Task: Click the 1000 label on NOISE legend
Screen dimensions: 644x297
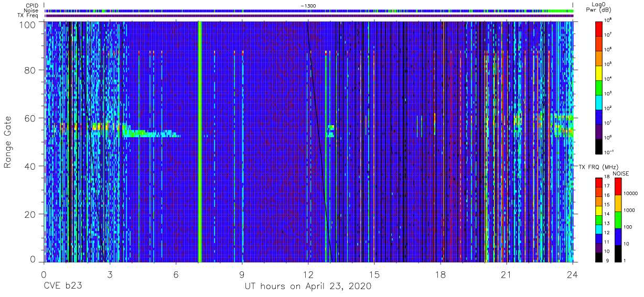Action: (x=629, y=211)
